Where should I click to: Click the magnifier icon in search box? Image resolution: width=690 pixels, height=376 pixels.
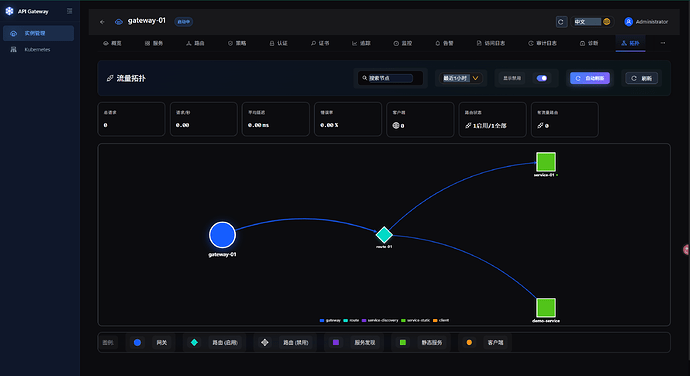click(x=365, y=78)
